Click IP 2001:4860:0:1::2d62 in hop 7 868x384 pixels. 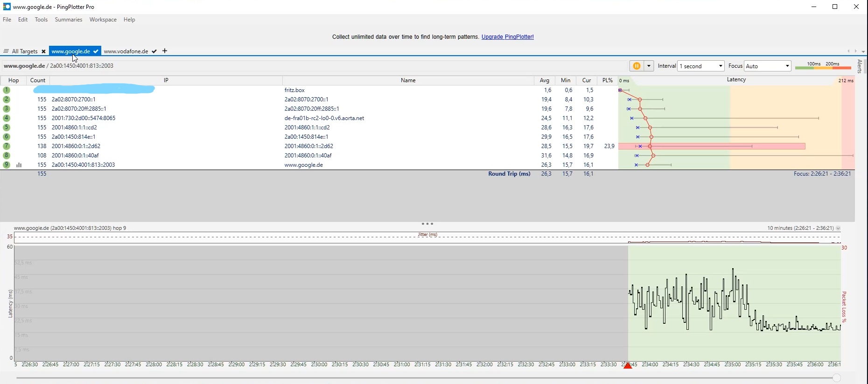coord(76,146)
